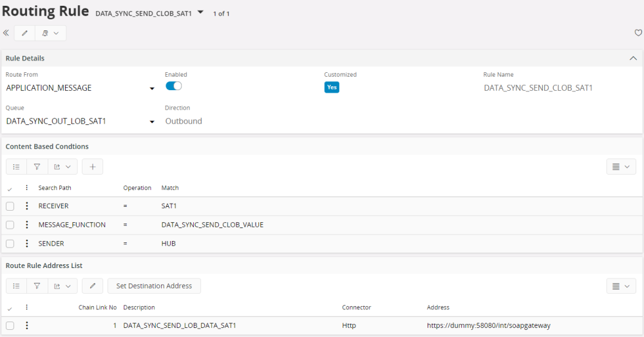Open the Route From dropdown
The width and height of the screenshot is (644, 337).
(152, 88)
